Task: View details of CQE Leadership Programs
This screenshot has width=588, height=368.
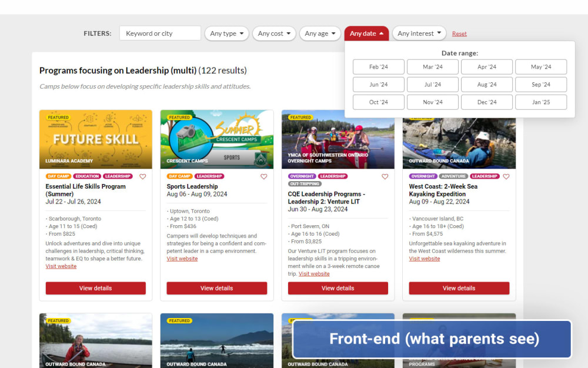Action: [338, 288]
